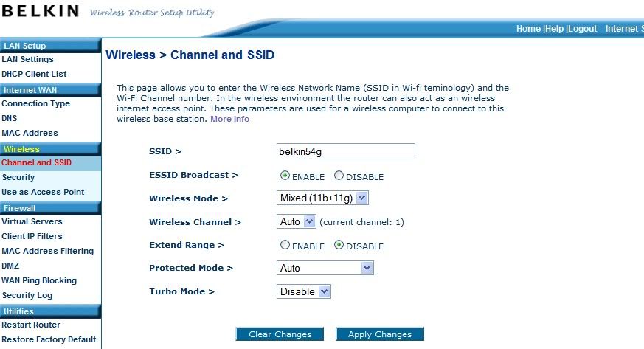Click the Firewall section header
The image size is (644, 349).
coord(50,208)
